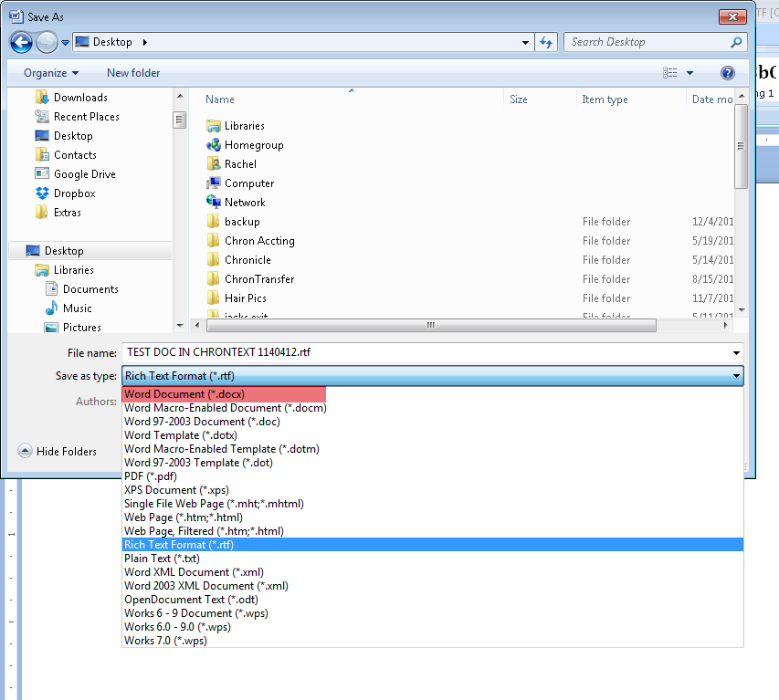
Task: Click the greyed Forward arrow button
Action: pyautogui.click(x=47, y=42)
